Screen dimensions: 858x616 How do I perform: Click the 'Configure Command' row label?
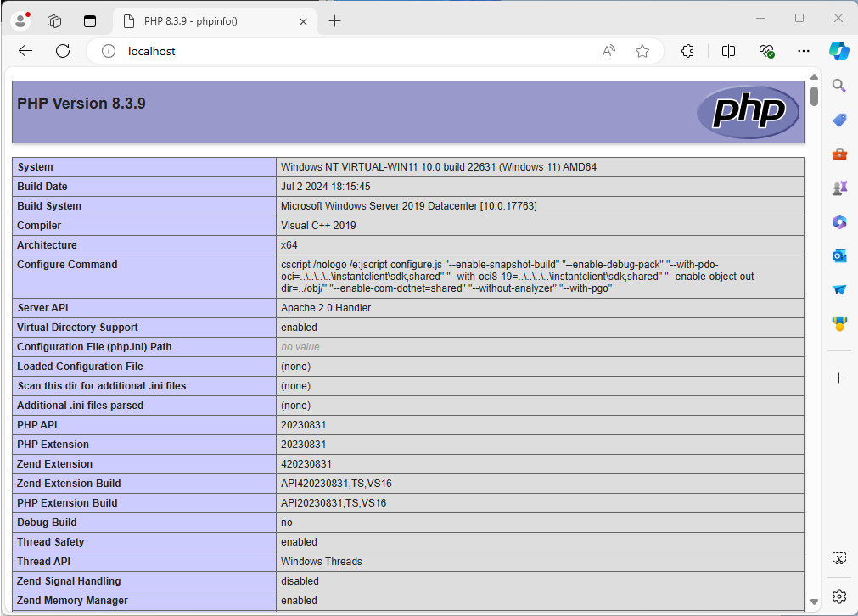(67, 265)
